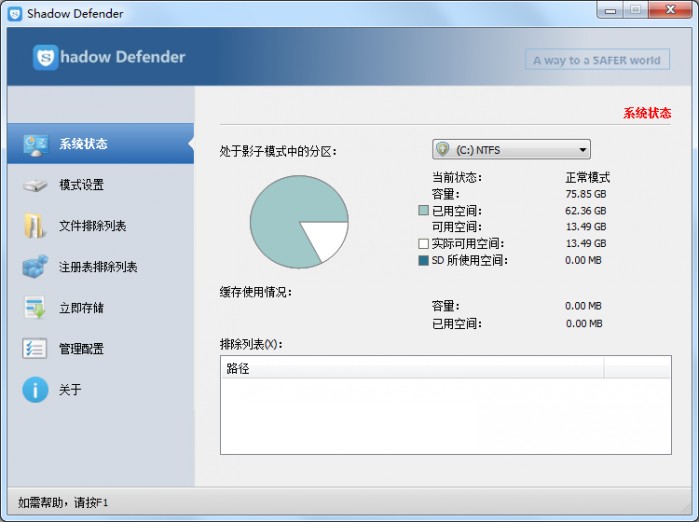Click the 13.49 GB value beside 可用空间

(586, 227)
